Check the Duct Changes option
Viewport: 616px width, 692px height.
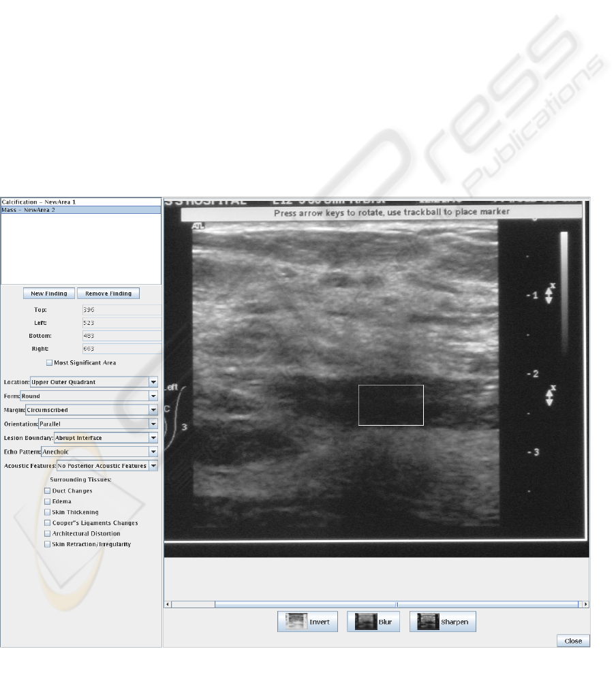tap(47, 490)
